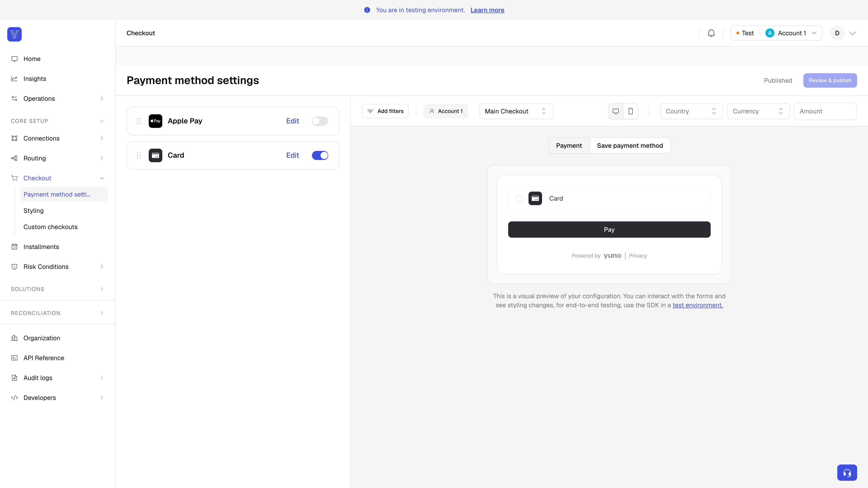This screenshot has width=868, height=488.
Task: Click Review & publish button
Action: pyautogui.click(x=830, y=80)
